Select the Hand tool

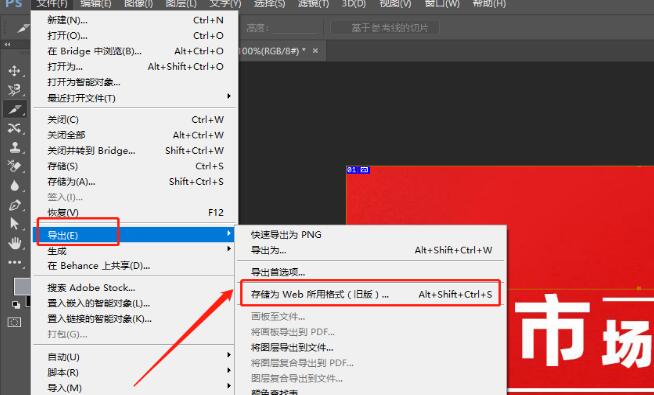pyautogui.click(x=15, y=243)
